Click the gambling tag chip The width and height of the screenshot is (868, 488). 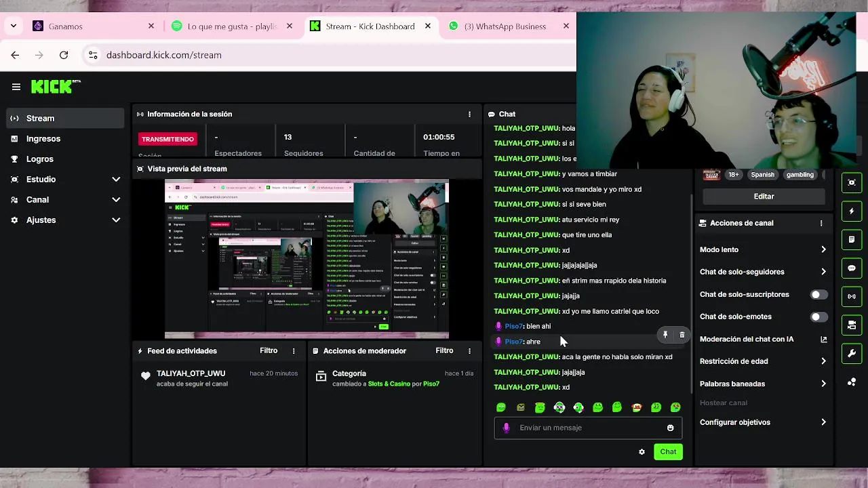tap(800, 175)
